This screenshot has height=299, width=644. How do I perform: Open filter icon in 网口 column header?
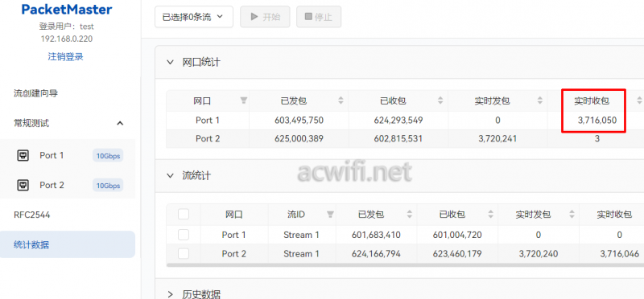point(244,100)
